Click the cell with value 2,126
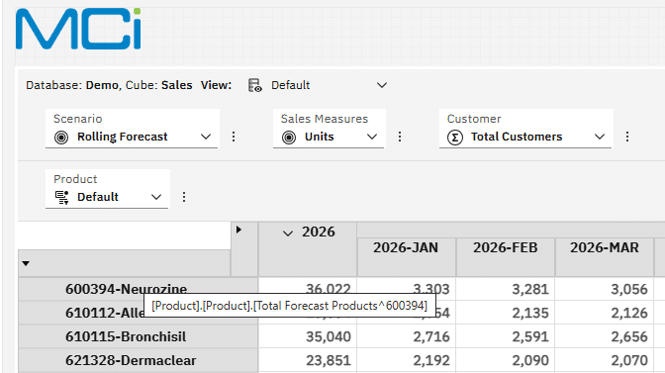 pyautogui.click(x=604, y=313)
